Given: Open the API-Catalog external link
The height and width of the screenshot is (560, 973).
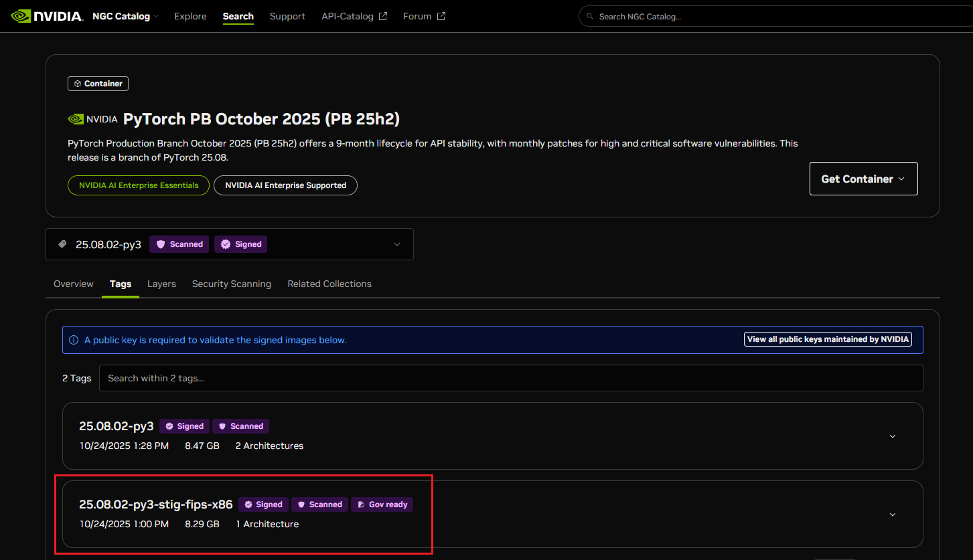Looking at the screenshot, I should point(354,16).
